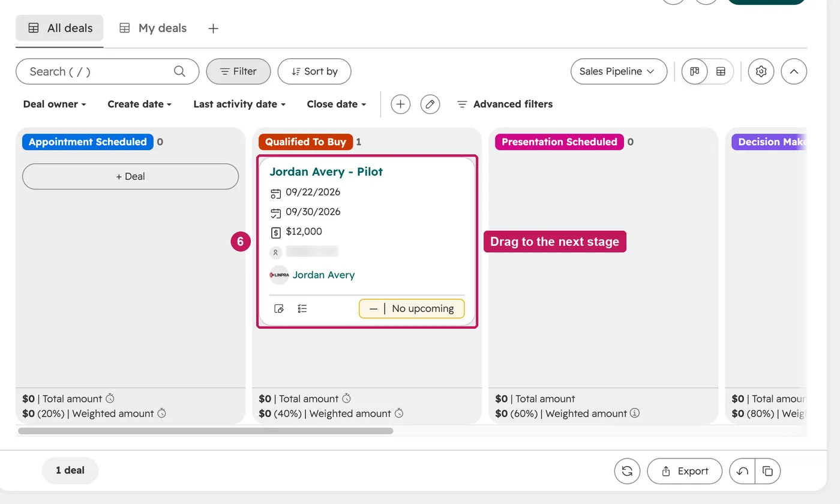Open the Jordan Avery contact link
The height and width of the screenshot is (504, 840).
[323, 275]
